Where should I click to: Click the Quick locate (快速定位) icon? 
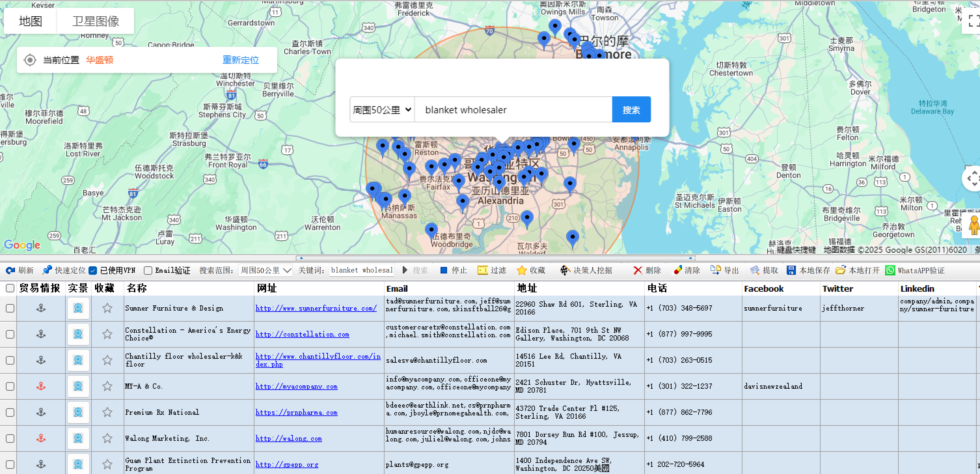(x=47, y=270)
